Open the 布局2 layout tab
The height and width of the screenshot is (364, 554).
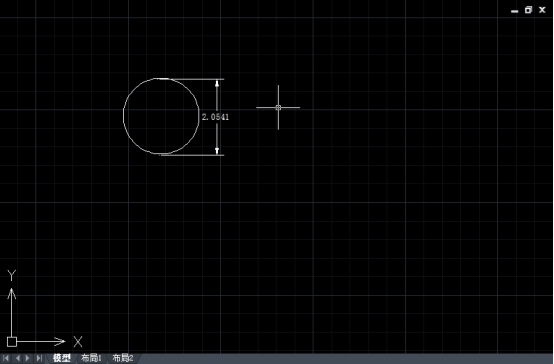(x=122, y=358)
